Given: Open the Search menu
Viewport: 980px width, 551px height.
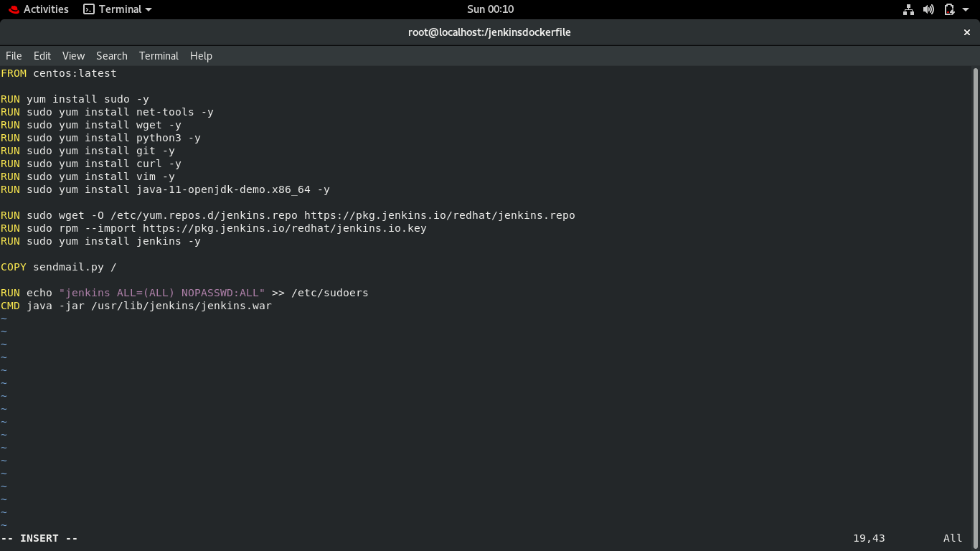Looking at the screenshot, I should tap(112, 56).
